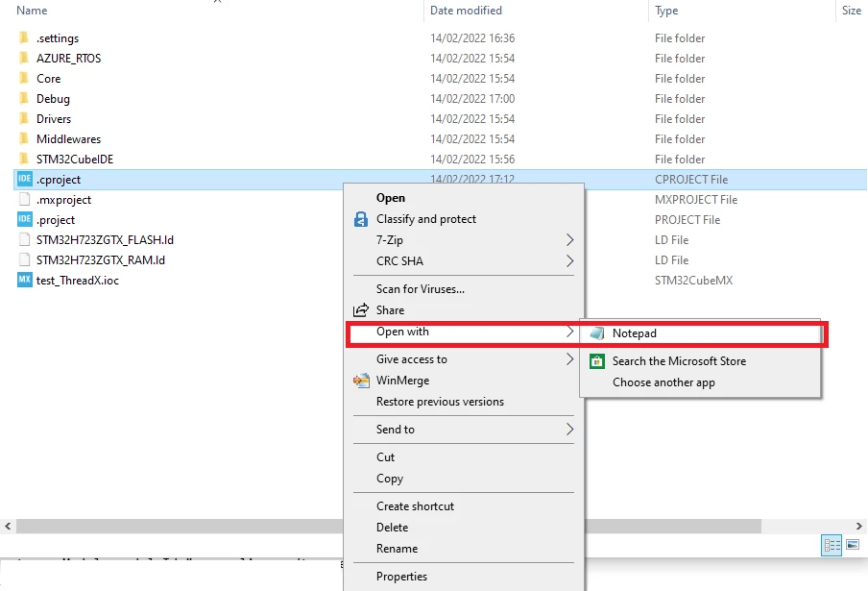Viewport: 868px width, 591px height.
Task: Click the horizontal scrollbar thumb
Action: tap(389, 527)
